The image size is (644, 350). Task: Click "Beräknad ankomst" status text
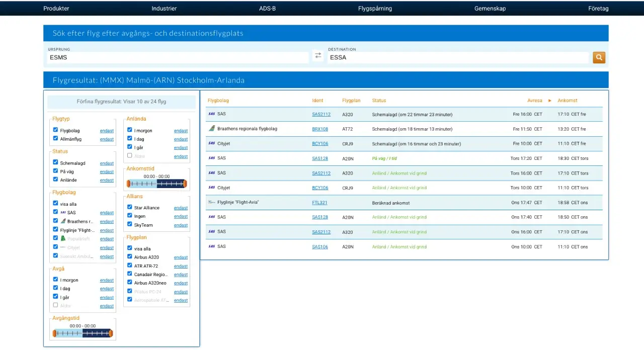pos(391,203)
